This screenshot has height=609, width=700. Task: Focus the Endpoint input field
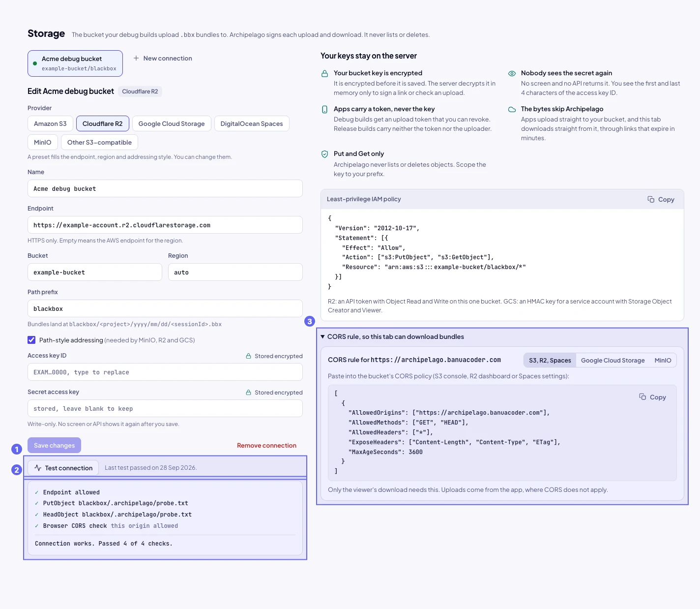[165, 225]
